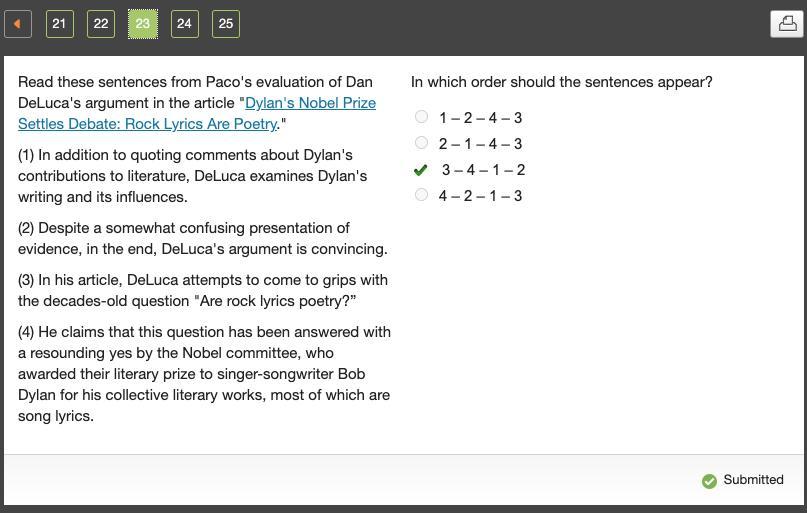Image resolution: width=807 pixels, height=513 pixels.
Task: Click the print icon button
Action: pyautogui.click(x=787, y=23)
